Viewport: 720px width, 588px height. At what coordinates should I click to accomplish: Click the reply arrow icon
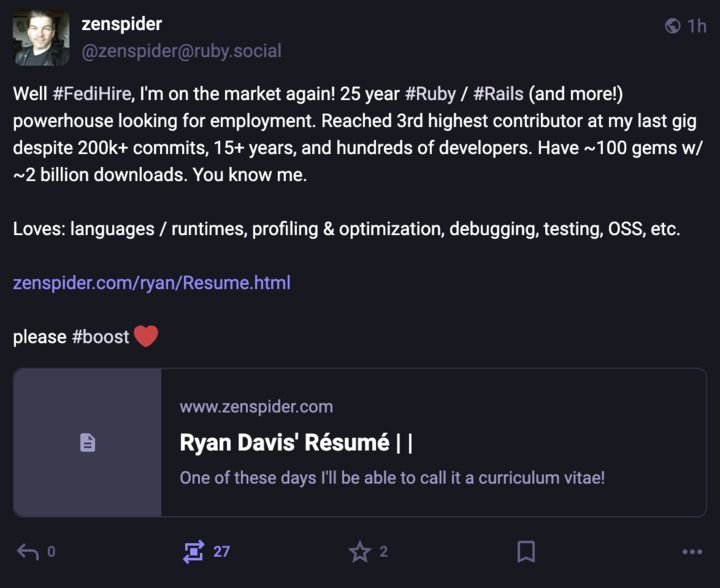click(x=28, y=551)
